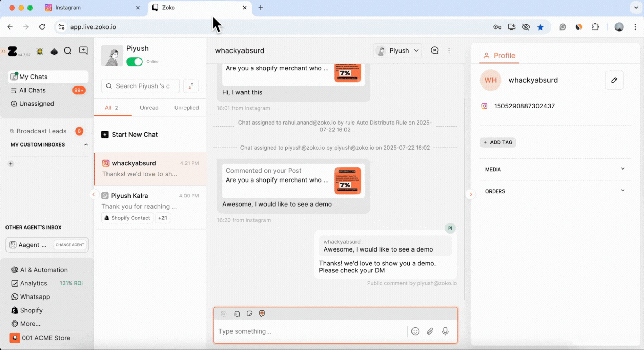Click the PI agent avatar badge
644x350 pixels.
click(x=450, y=228)
